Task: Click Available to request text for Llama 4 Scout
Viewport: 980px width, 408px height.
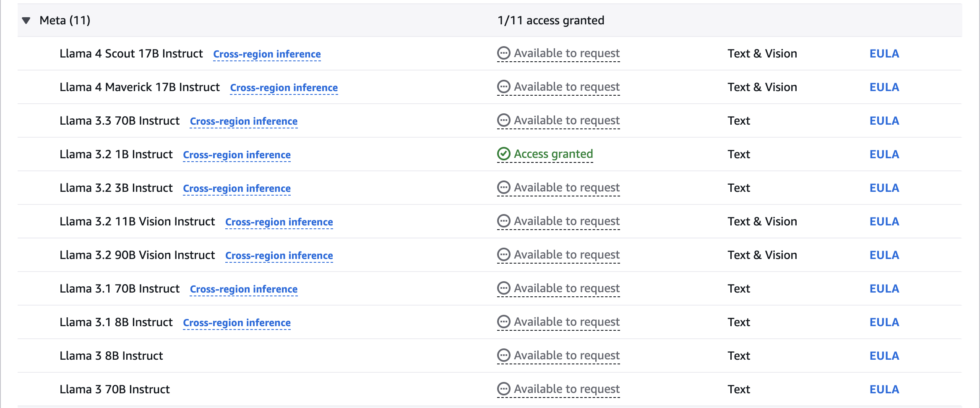Action: point(567,53)
